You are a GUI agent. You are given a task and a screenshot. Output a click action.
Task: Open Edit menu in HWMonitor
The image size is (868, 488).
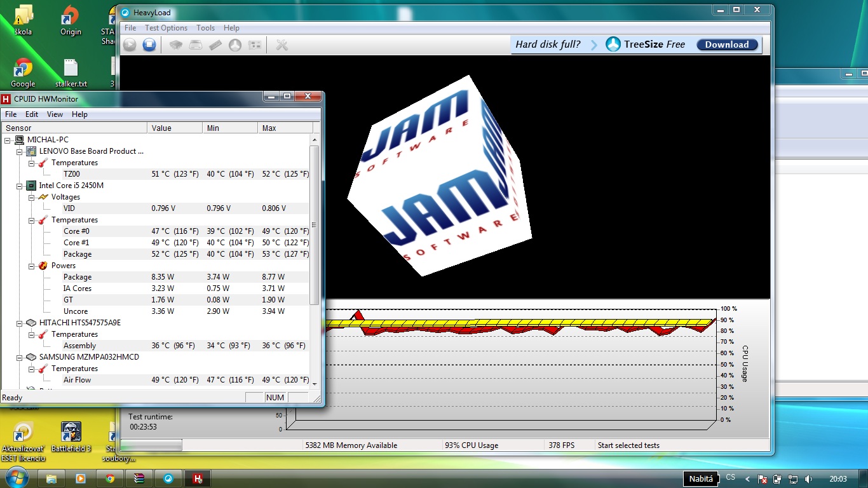coord(32,114)
